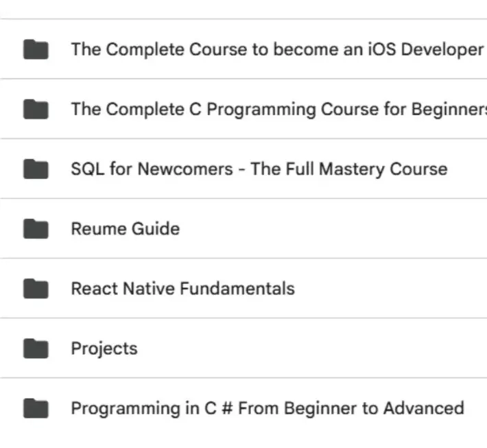
Task: Click the word Developer in the first folder title
Action: pyautogui.click(x=442, y=49)
